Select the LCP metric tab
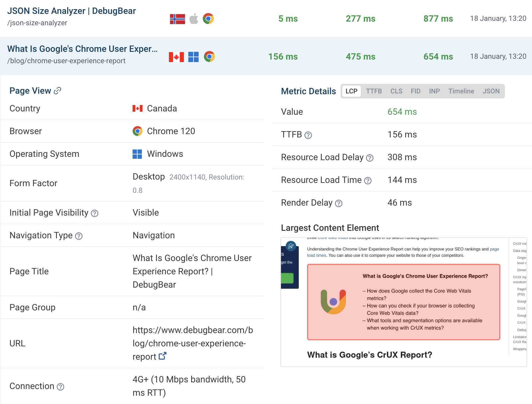The image size is (532, 404). [351, 91]
